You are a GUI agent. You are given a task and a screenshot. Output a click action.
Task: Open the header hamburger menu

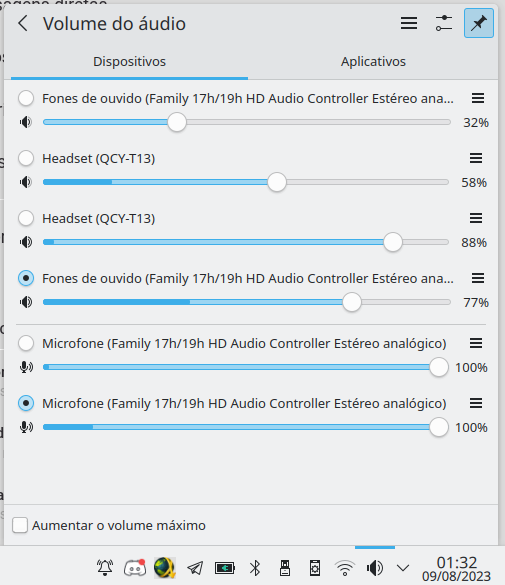pyautogui.click(x=409, y=24)
